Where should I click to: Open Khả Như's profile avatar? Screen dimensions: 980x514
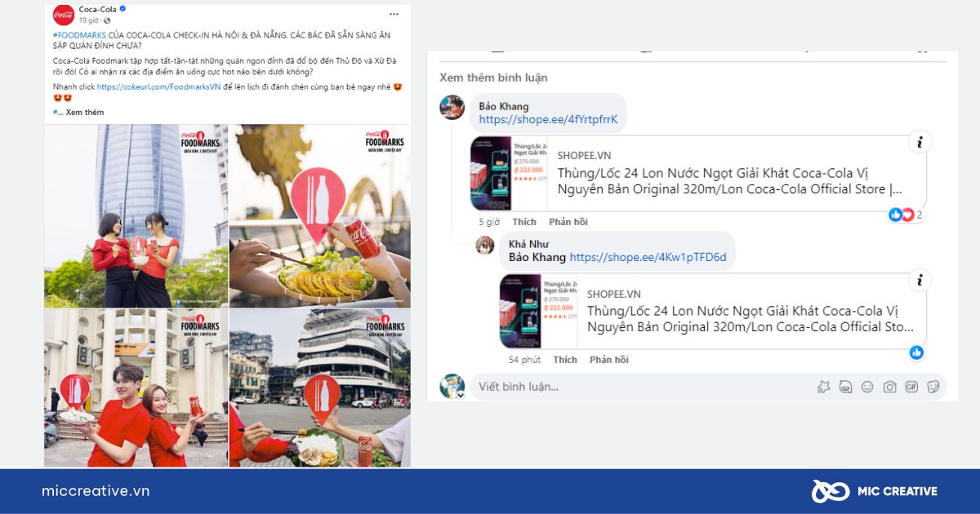[x=485, y=245]
